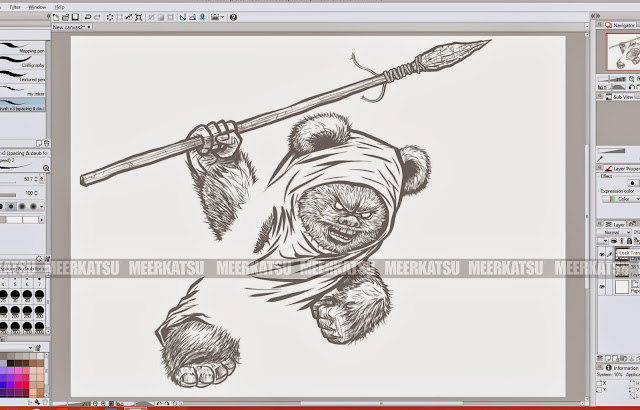
Task: Select the Calligraphy brush
Action: (x=22, y=62)
